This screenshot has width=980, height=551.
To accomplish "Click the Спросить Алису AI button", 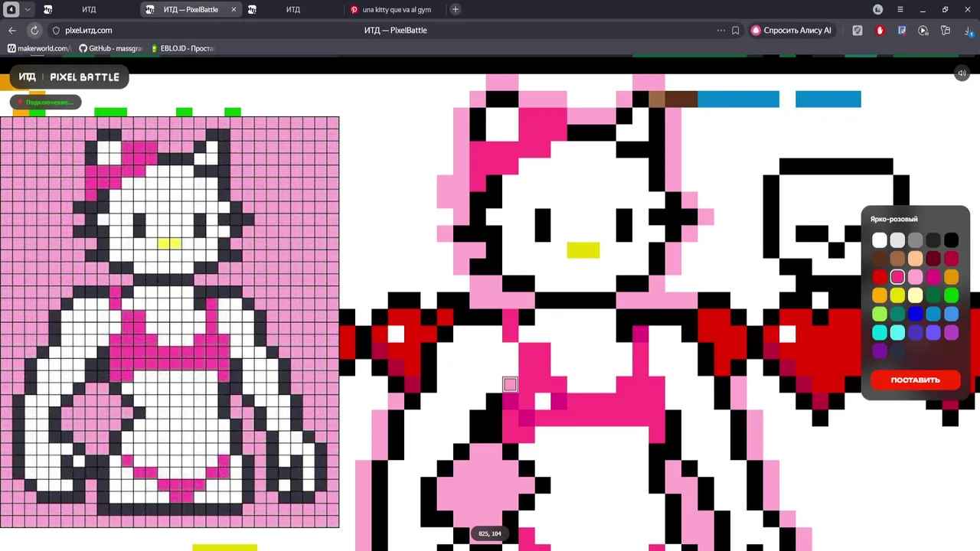I will (x=792, y=31).
